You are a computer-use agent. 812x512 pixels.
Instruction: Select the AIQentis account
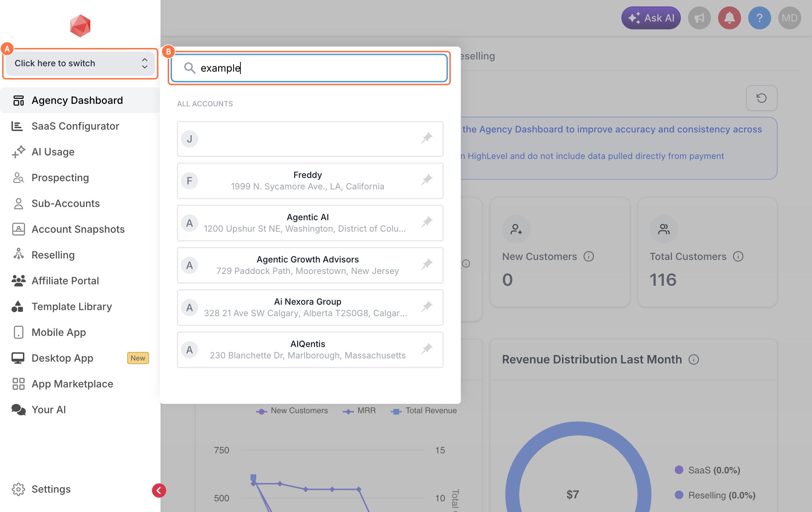[310, 350]
